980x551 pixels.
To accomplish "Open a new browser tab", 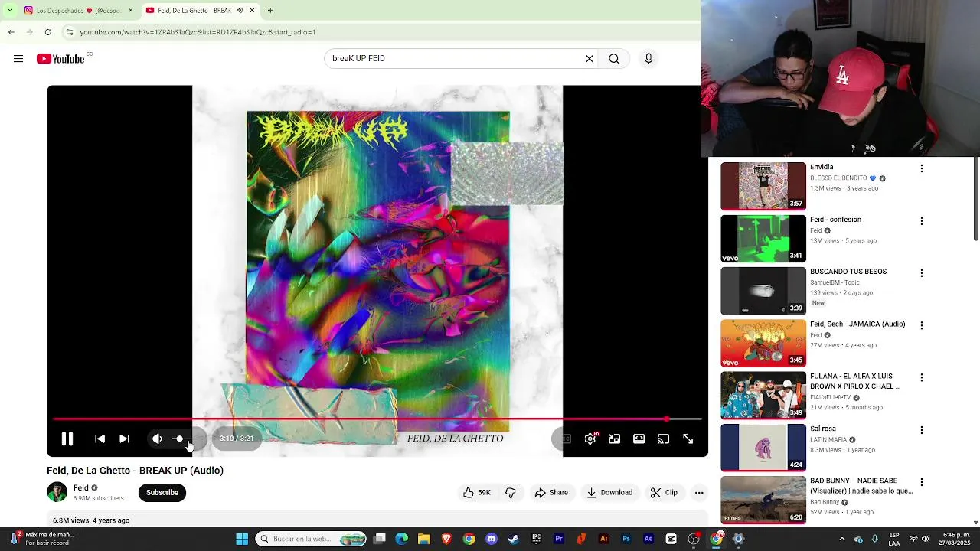I will (x=270, y=11).
